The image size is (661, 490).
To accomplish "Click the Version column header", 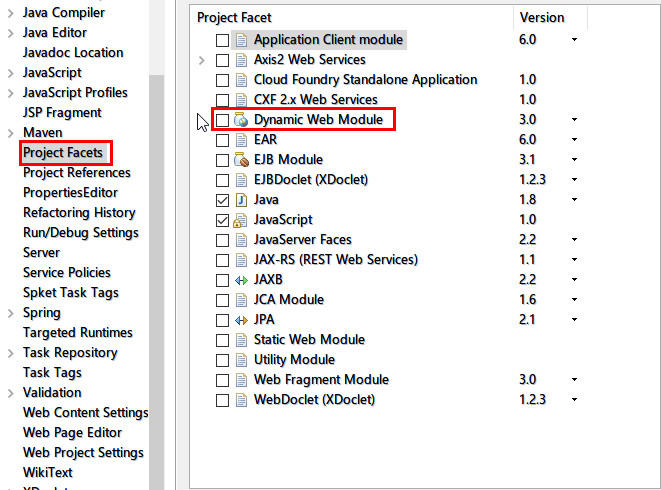I will coord(541,17).
